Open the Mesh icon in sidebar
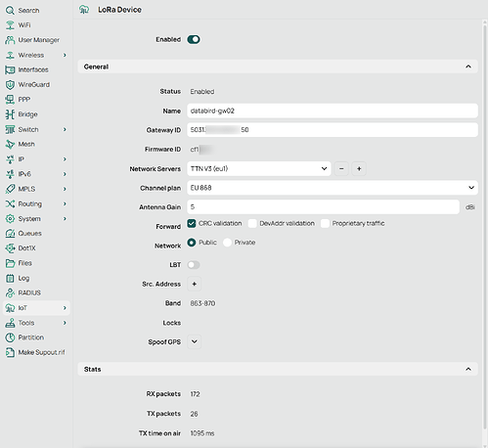The width and height of the screenshot is (488, 448). 10,144
